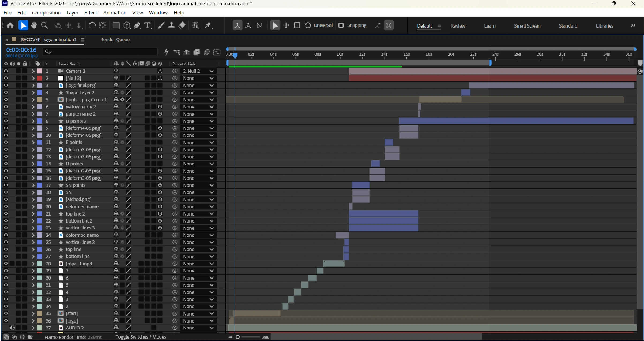Select the Eraser tool

pos(182,25)
